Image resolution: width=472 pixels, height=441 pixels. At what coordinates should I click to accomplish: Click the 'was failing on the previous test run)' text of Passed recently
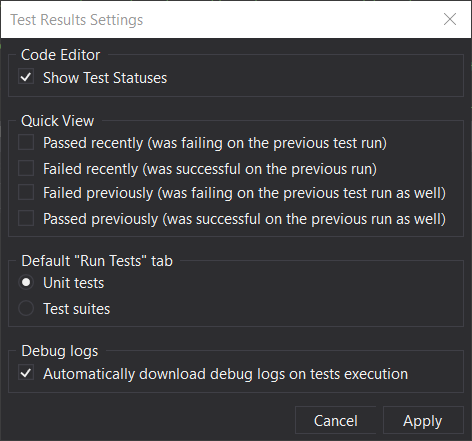tap(267, 143)
